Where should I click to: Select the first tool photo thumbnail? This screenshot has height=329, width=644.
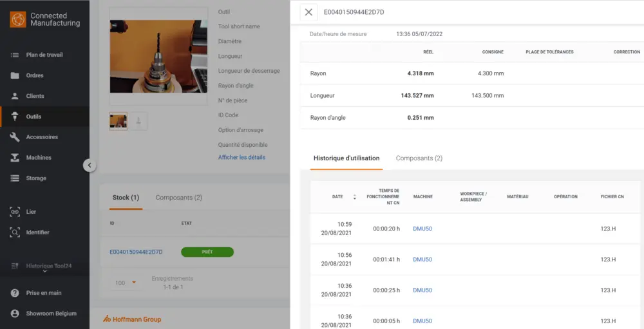(x=118, y=121)
